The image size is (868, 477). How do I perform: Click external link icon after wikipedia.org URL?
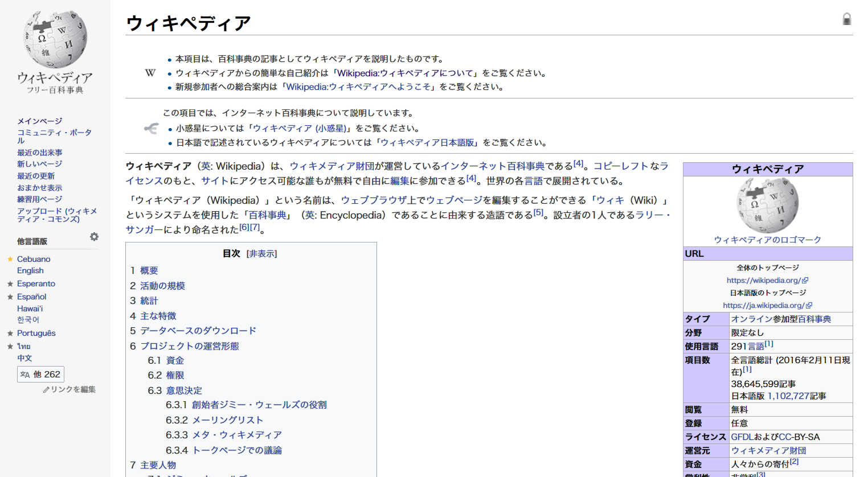tap(805, 281)
